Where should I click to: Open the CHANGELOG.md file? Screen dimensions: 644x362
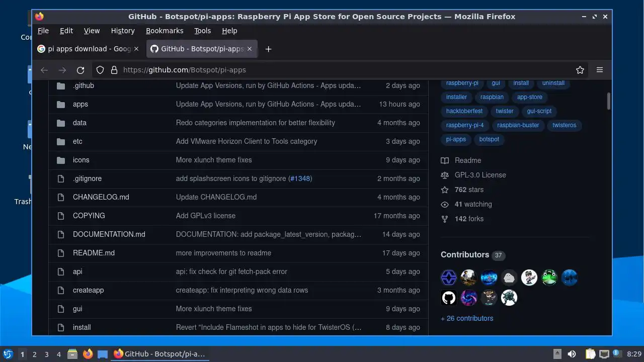click(x=101, y=197)
